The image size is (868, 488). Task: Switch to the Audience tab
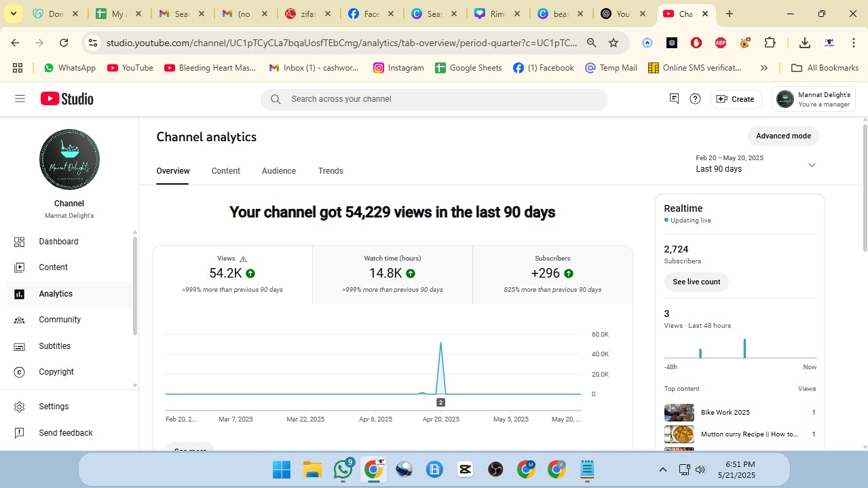[279, 171]
